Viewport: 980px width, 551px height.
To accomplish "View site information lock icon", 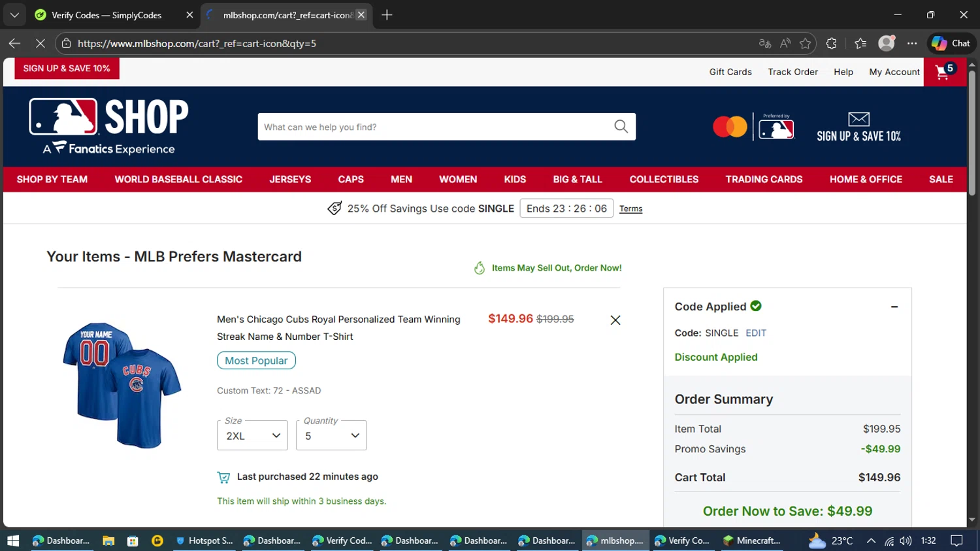I will (66, 43).
